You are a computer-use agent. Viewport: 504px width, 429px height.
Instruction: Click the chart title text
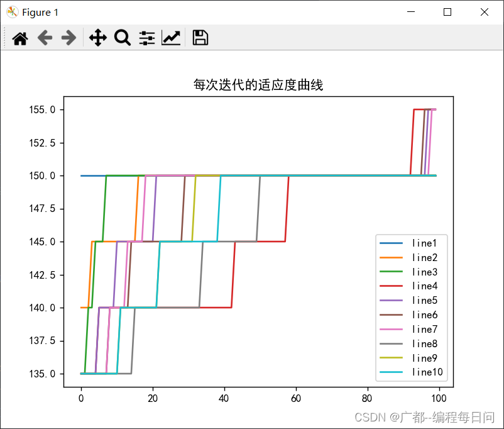click(258, 85)
